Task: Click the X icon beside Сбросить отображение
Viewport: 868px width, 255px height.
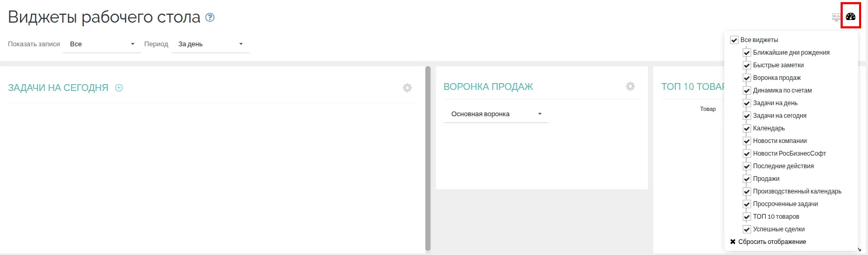Action: (733, 242)
